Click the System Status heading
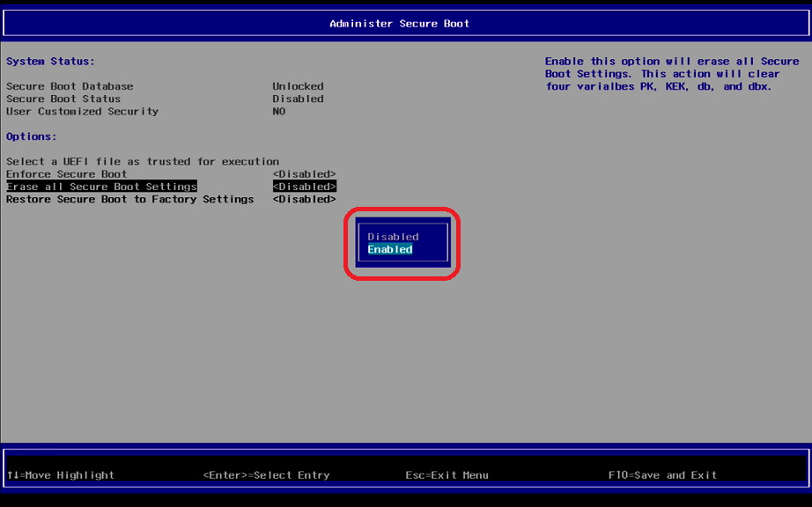Viewport: 812px width, 507px height. [50, 62]
